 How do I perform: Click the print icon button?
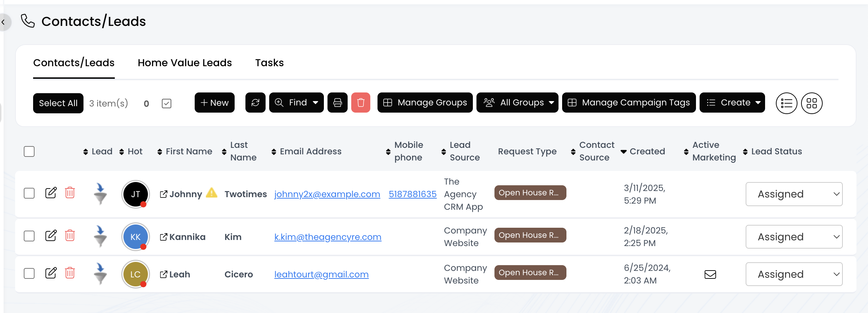337,103
